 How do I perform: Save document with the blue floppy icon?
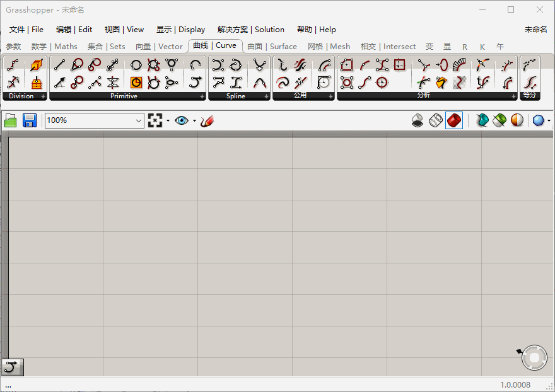coord(30,120)
